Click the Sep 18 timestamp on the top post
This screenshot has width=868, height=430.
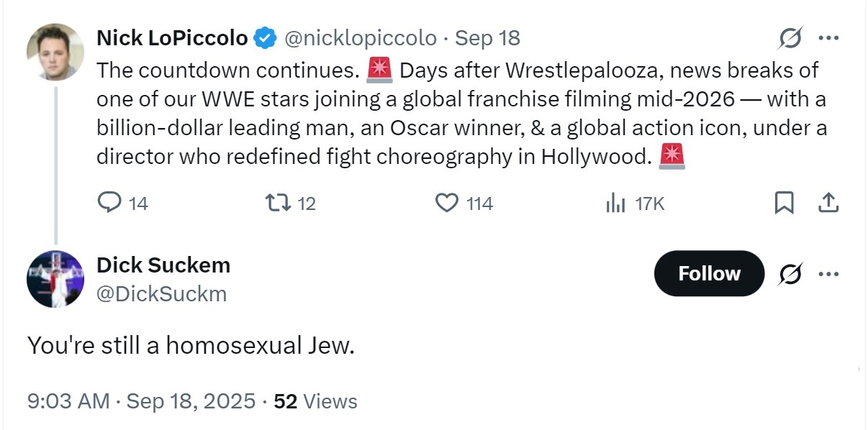[x=487, y=38]
